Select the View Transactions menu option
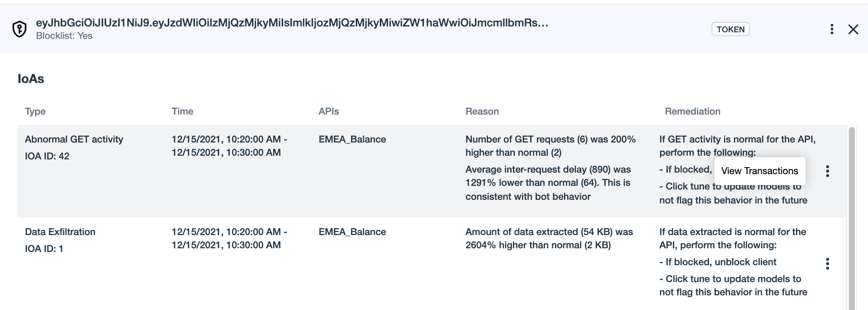The image size is (868, 310). click(x=759, y=171)
